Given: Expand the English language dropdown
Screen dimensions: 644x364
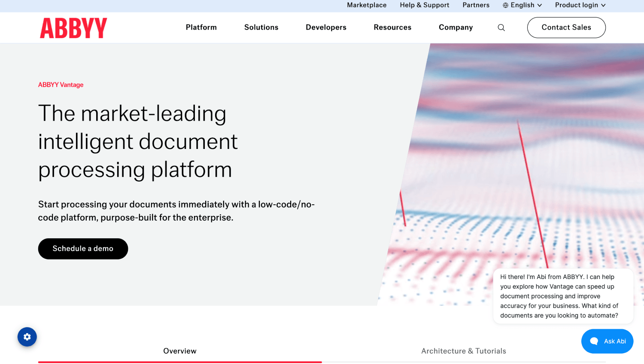Looking at the screenshot, I should pos(522,5).
